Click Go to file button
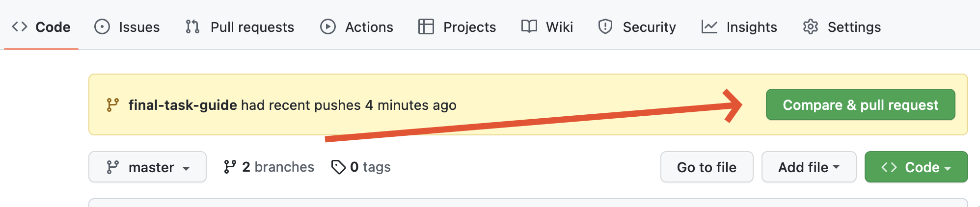The image size is (980, 207). (707, 167)
